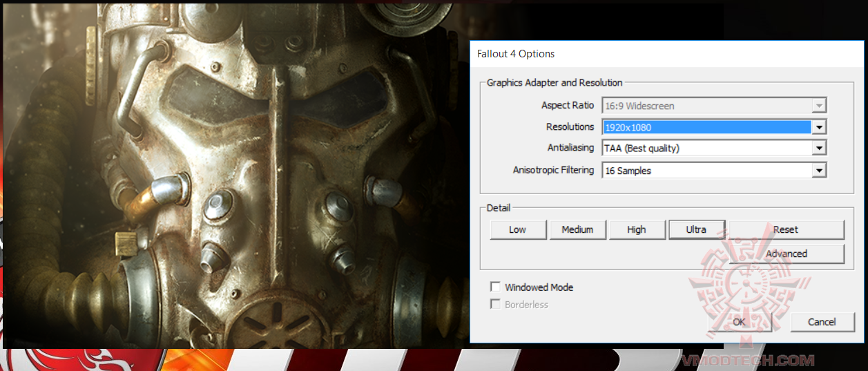
Task: Expand the Resolutions dropdown arrow
Action: click(819, 127)
